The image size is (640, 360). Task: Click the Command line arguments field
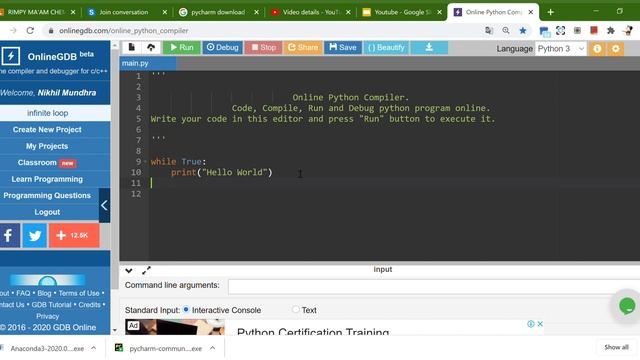pyautogui.click(x=433, y=286)
